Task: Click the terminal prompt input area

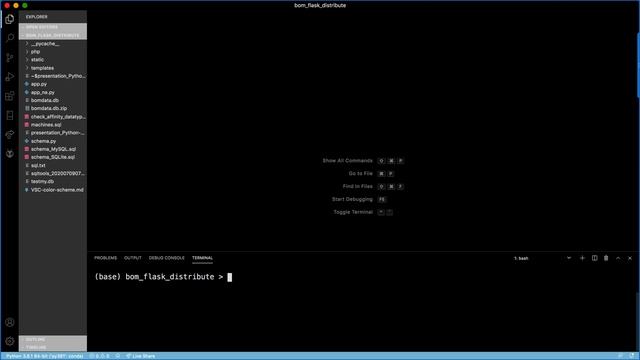Action: pyautogui.click(x=229, y=277)
